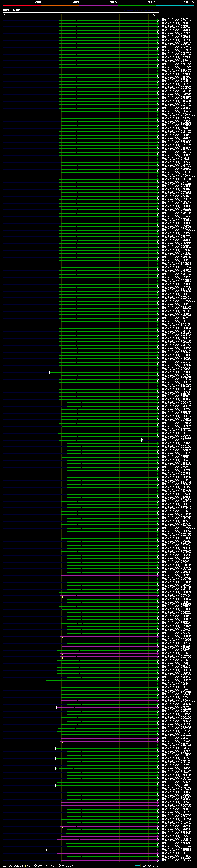
Task: Select the UniRef100_C1IHR2 label
Action: [x=176, y=755]
